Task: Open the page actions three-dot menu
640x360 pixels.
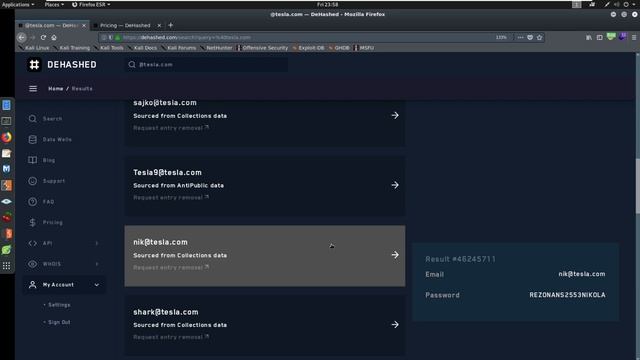Action: [520, 37]
